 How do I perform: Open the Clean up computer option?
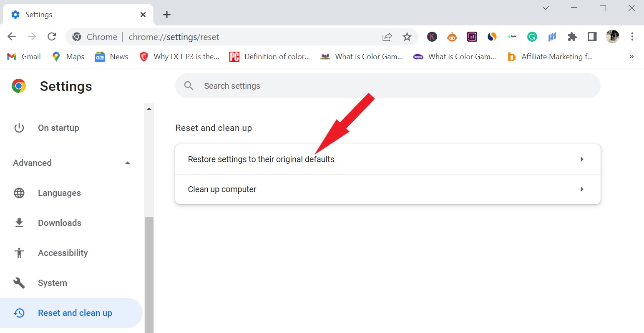click(x=222, y=189)
